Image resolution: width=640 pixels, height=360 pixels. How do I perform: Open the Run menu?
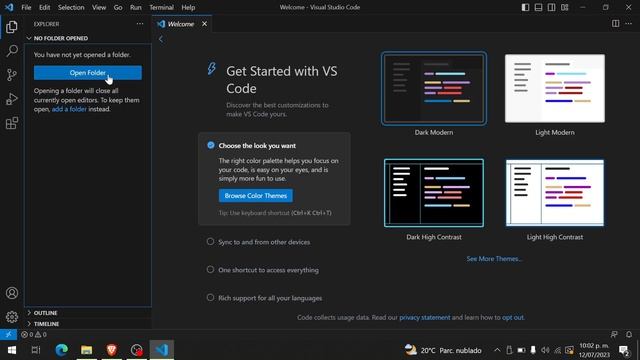(136, 7)
